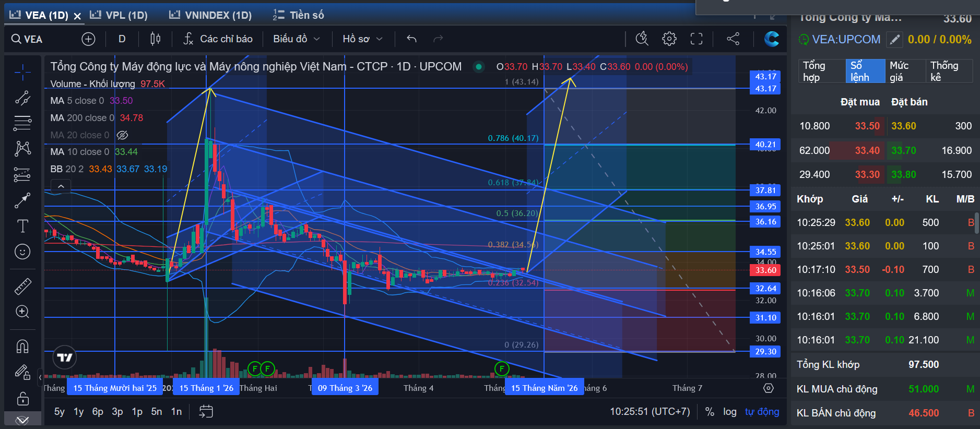
Task: Set chart range to 6p
Action: pos(98,412)
